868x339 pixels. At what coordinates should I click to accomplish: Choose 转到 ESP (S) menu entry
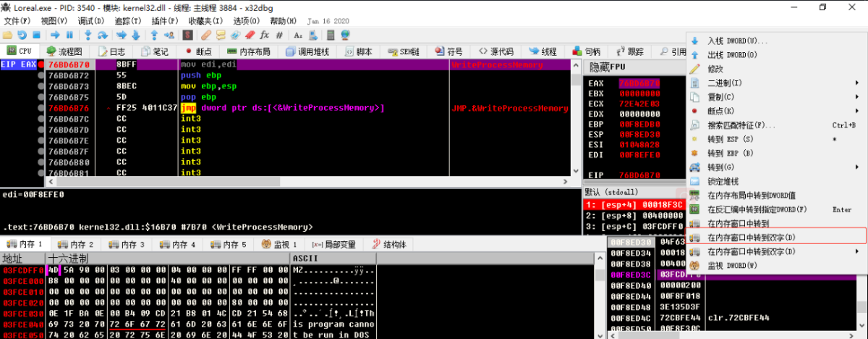(x=775, y=139)
